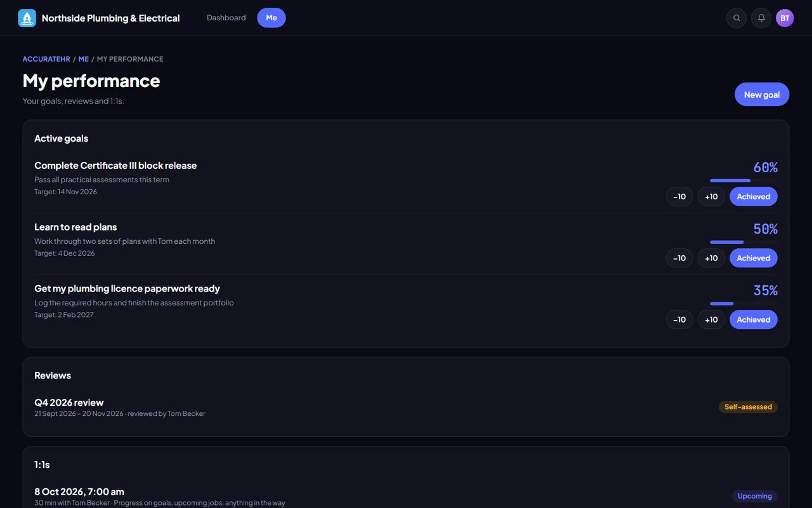Select the Me tab
The width and height of the screenshot is (812, 508).
[x=272, y=18]
